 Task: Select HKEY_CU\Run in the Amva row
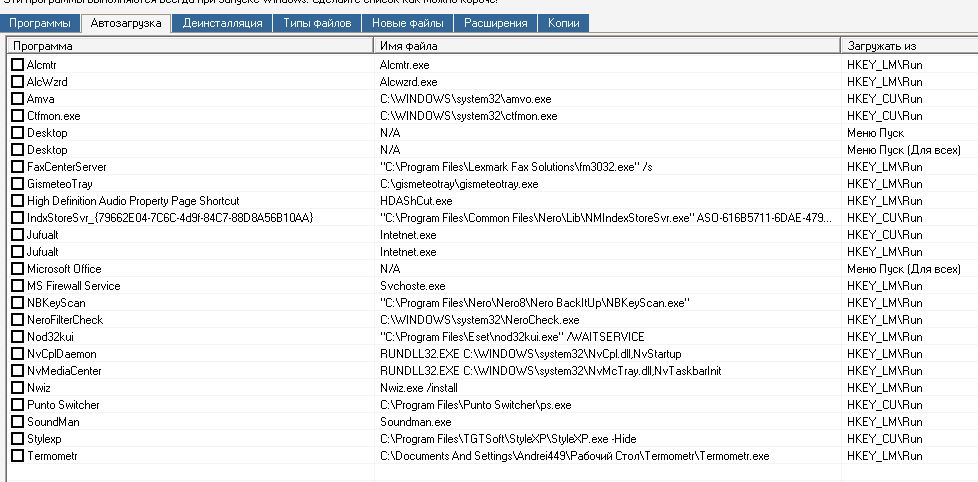coord(884,99)
